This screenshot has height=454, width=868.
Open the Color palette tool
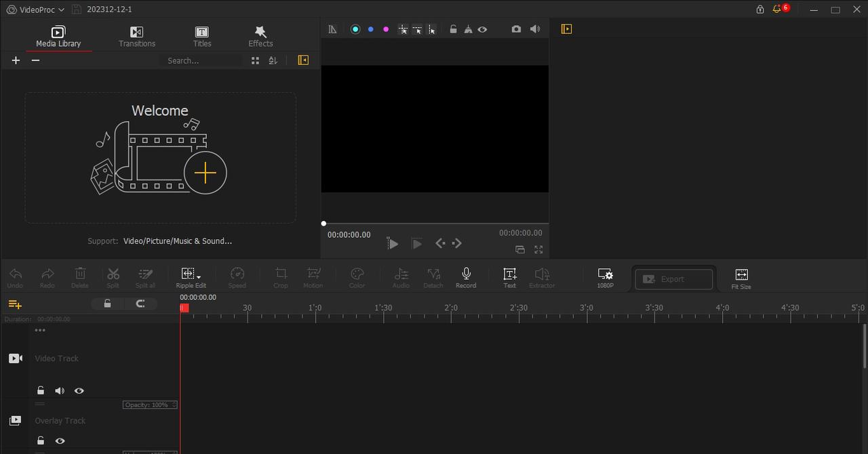tap(357, 278)
